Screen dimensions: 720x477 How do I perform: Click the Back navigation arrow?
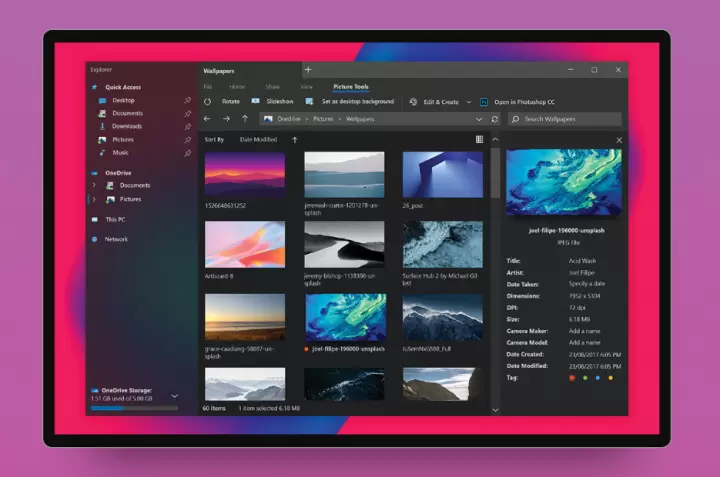(x=207, y=119)
